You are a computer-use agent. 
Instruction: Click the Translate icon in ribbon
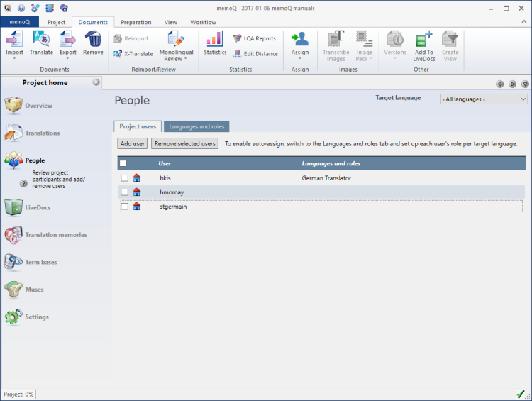point(41,40)
